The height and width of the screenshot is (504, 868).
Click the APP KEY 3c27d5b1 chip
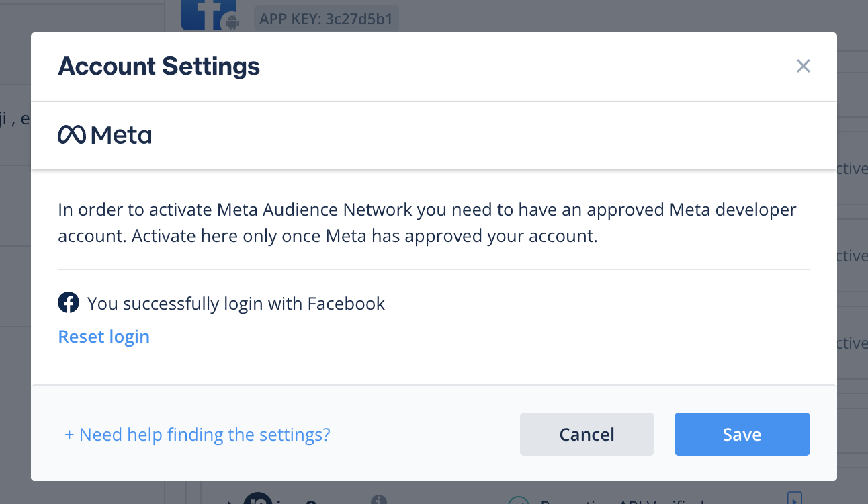click(327, 19)
